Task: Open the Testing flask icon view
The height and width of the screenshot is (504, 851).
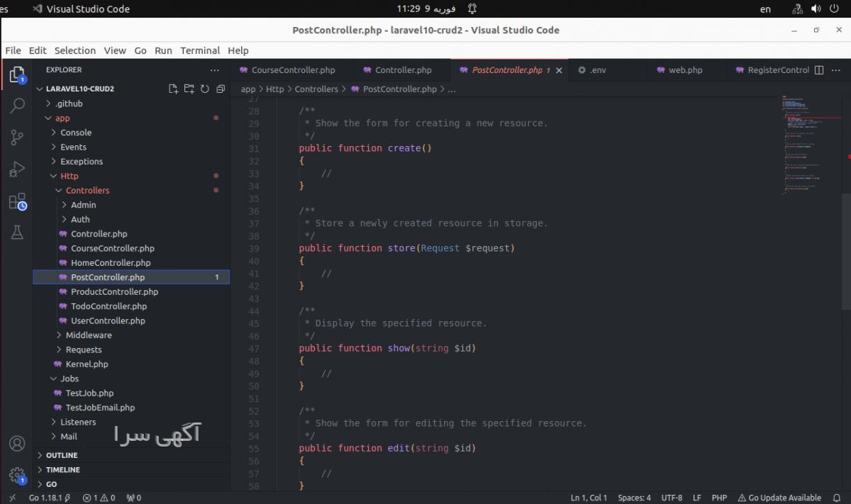Action: tap(17, 233)
